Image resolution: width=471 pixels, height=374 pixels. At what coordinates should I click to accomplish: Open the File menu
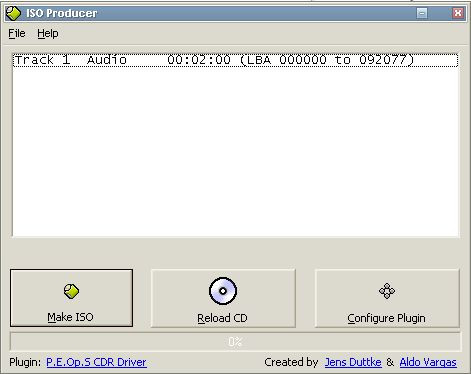(17, 33)
